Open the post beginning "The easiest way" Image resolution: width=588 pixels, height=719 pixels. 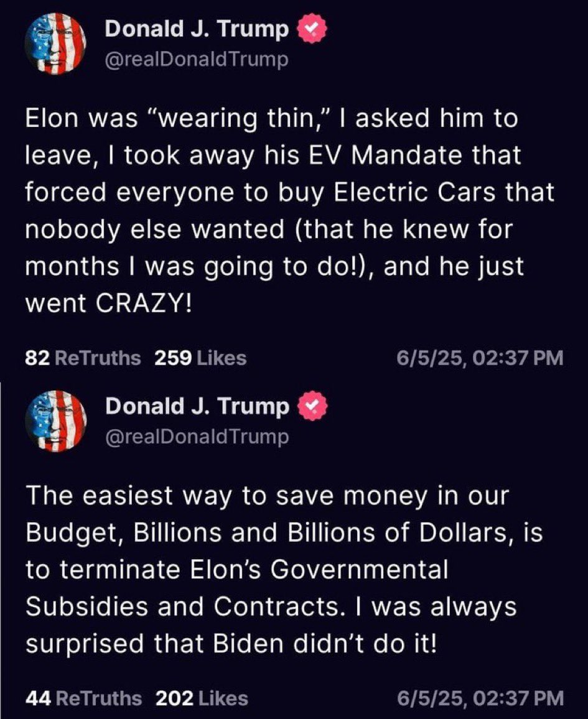pyautogui.click(x=274, y=569)
